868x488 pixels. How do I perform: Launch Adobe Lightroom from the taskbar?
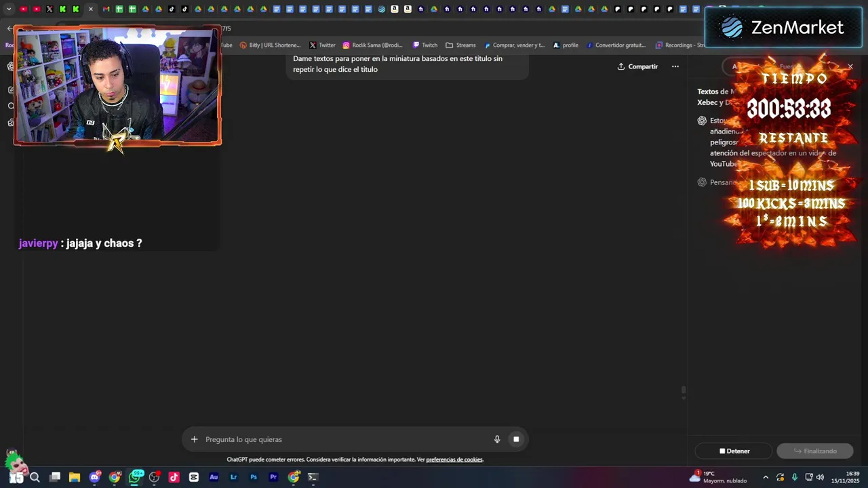[x=233, y=477]
